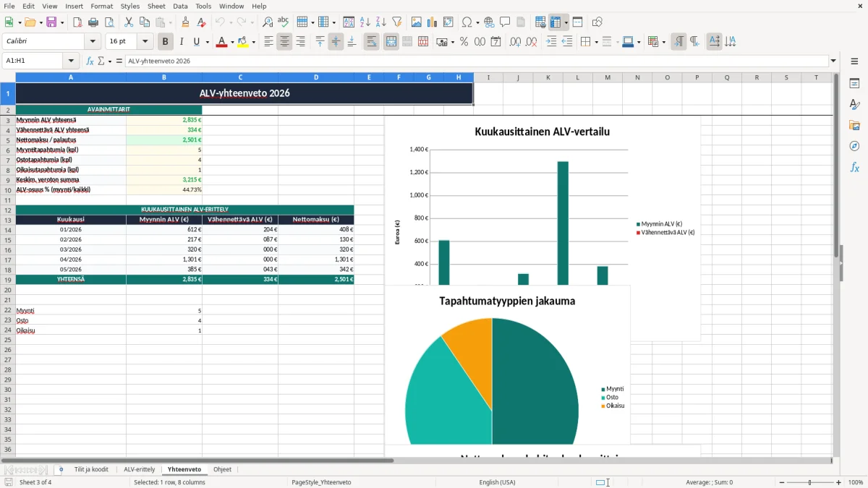Click the Insert Special Character omega icon
Image resolution: width=868 pixels, height=488 pixels.
point(467,22)
